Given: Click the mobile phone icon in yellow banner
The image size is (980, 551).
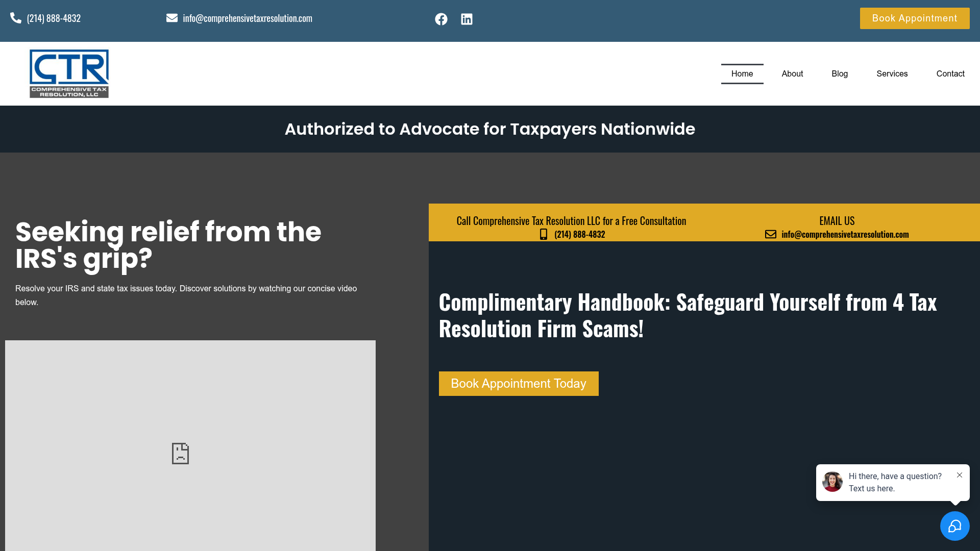Looking at the screenshot, I should coord(544,234).
